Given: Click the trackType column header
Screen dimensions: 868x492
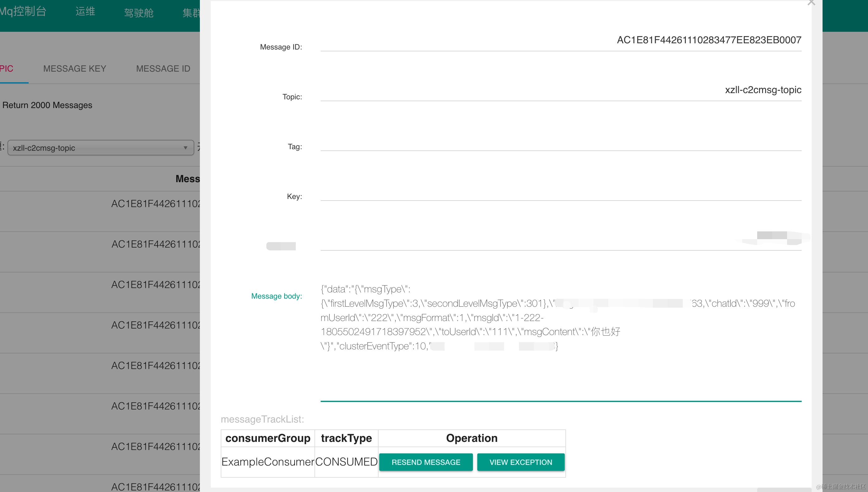Looking at the screenshot, I should pos(346,438).
